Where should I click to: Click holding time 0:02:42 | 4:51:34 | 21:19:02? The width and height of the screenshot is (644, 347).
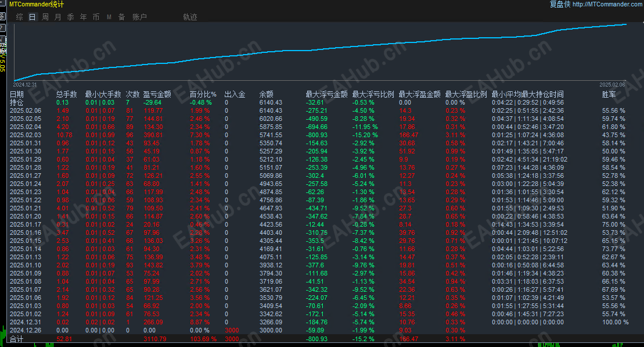coord(530,159)
